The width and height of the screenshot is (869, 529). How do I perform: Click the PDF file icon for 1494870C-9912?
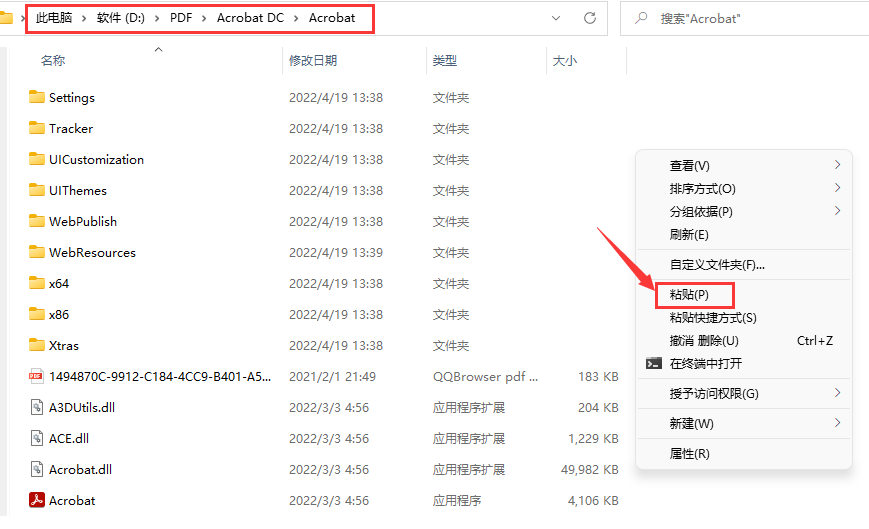pyautogui.click(x=37, y=376)
